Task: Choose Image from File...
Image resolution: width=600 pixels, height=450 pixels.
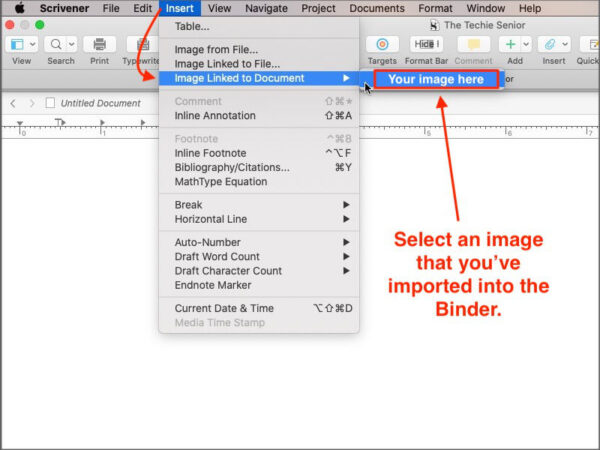Action: click(259, 50)
